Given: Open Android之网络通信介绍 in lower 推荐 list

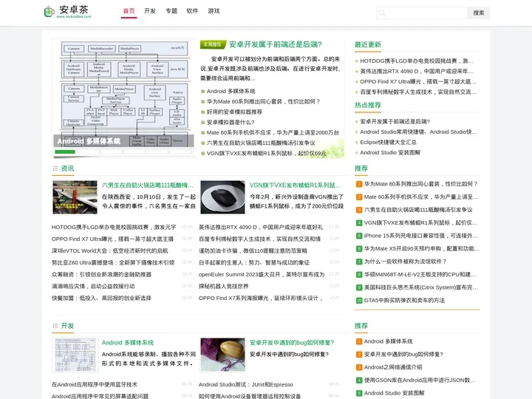Looking at the screenshot, I should (393, 367).
